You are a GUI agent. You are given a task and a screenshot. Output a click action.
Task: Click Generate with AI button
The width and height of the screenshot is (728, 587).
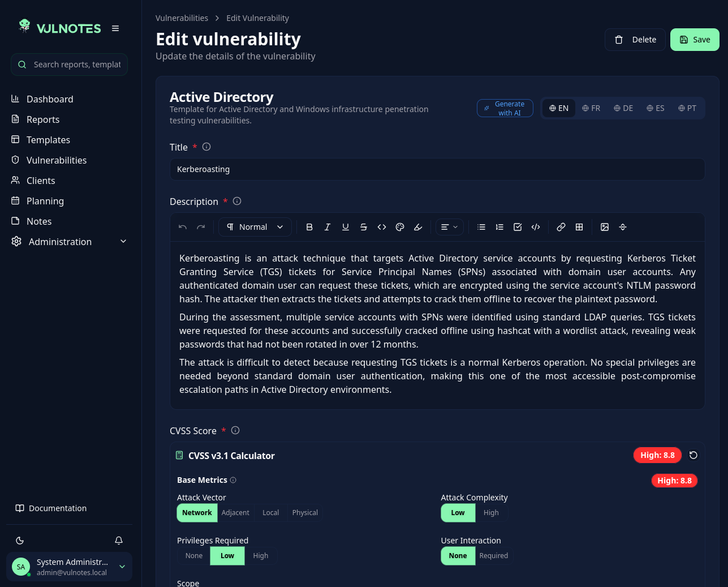pyautogui.click(x=505, y=108)
